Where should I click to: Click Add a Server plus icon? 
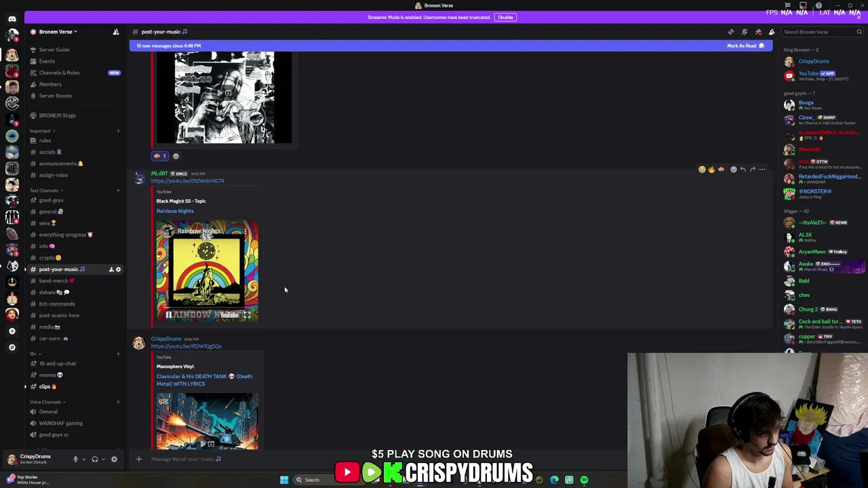(x=12, y=331)
